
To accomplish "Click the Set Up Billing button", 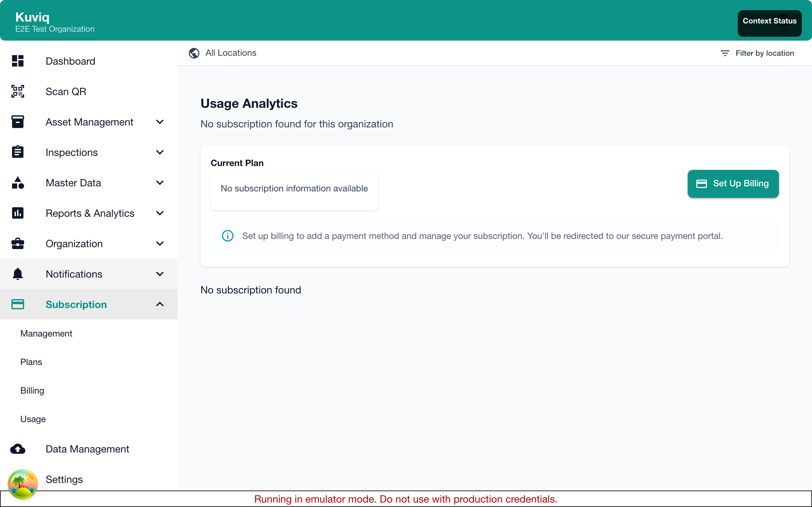I will (733, 183).
